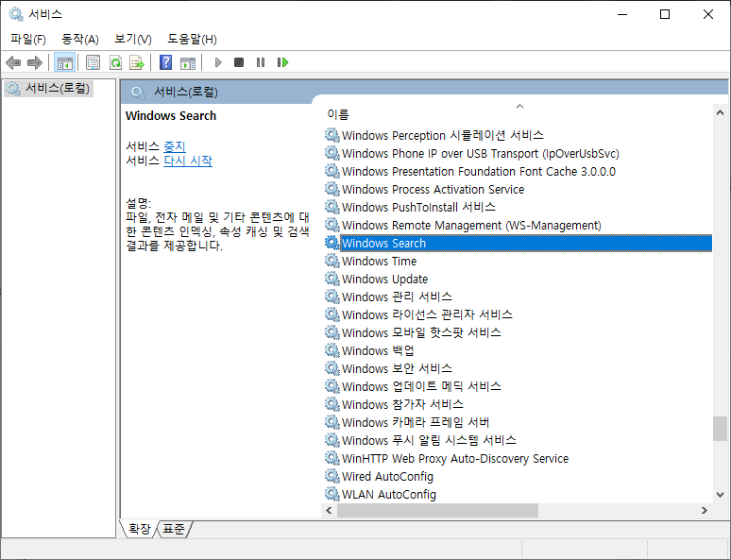
Task: Click gear icon beside Wired AutoConfig
Action: (331, 476)
